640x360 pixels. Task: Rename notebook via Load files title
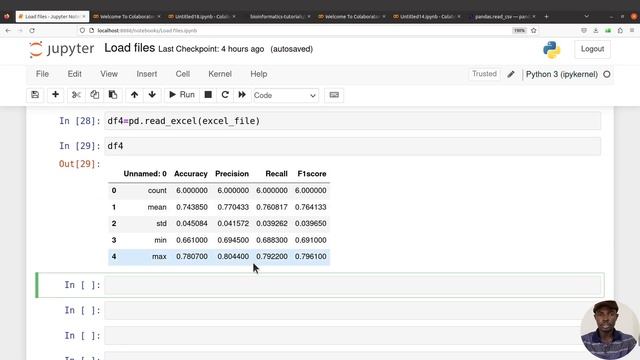point(129,48)
